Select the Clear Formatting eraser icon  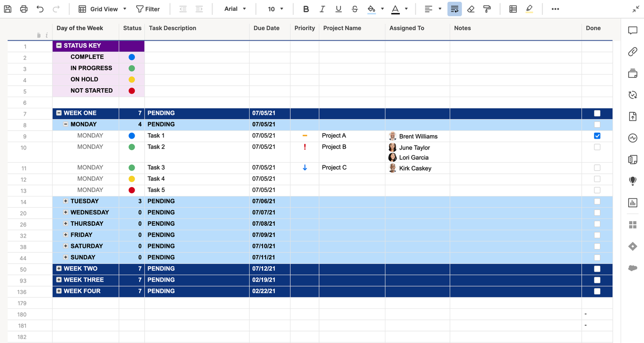click(471, 9)
